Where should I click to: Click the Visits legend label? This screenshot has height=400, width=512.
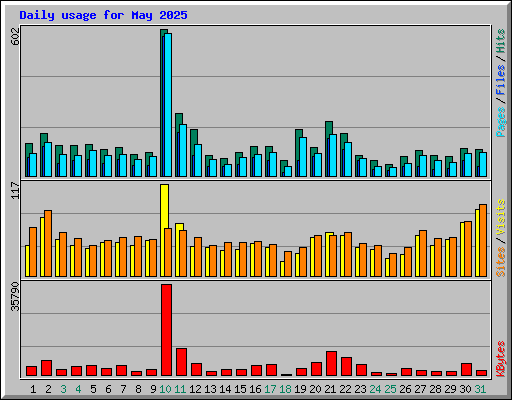[x=501, y=217]
